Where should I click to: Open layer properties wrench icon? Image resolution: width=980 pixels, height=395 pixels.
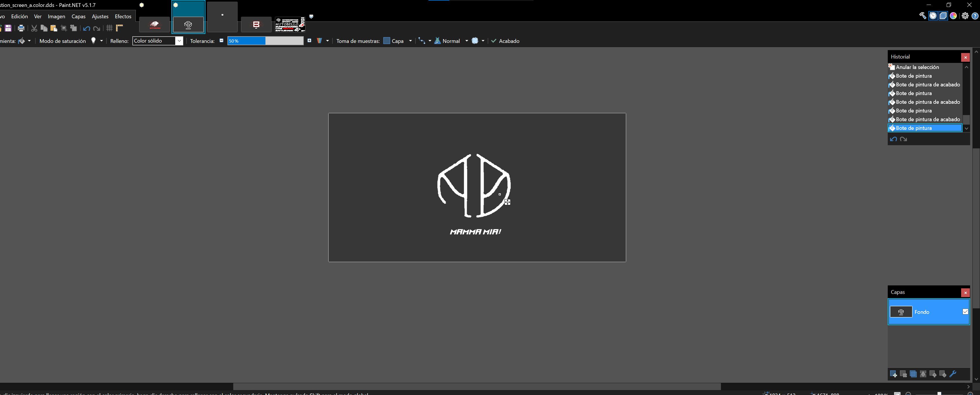(x=953, y=374)
